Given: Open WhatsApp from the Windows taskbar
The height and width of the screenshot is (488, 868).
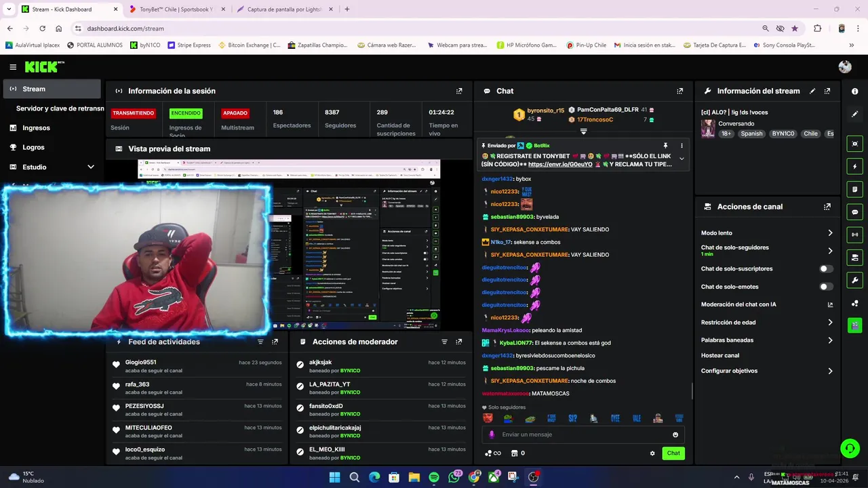Looking at the screenshot, I should tap(454, 477).
